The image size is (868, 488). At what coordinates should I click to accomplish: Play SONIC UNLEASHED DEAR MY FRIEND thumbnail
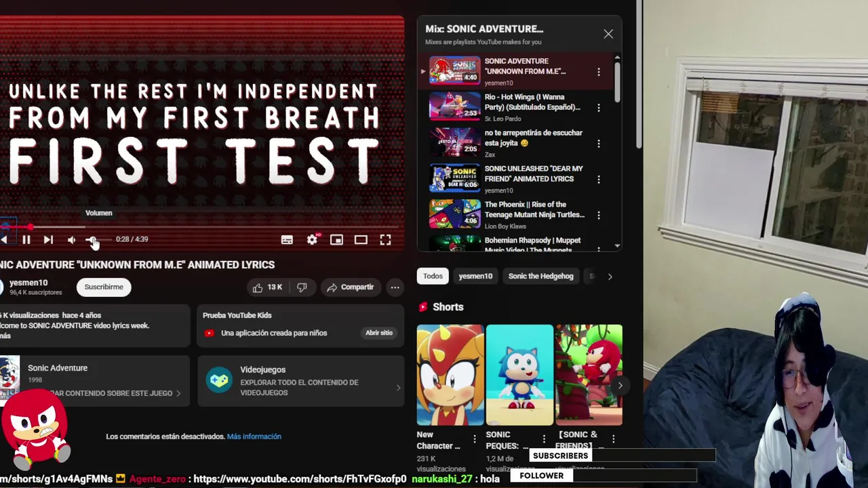coord(454,178)
